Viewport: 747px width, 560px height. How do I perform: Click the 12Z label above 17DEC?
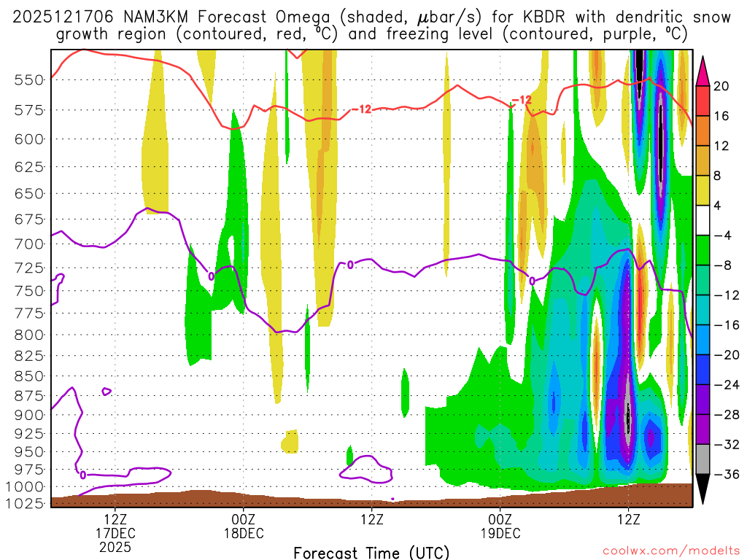click(x=116, y=519)
